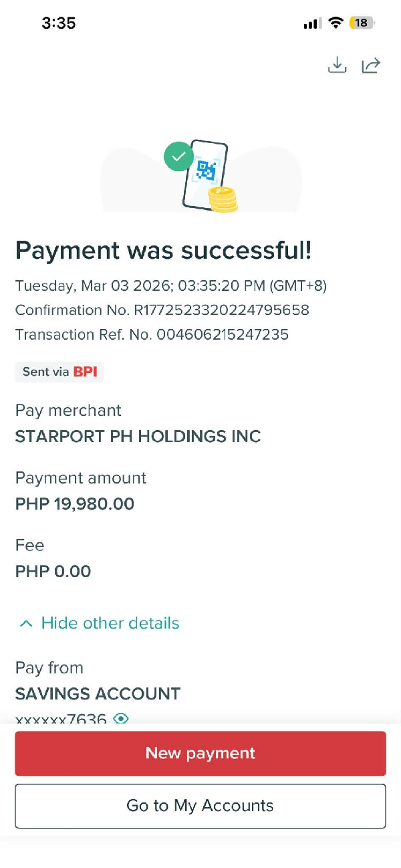Tap the SAVINGS ACCOUNT label
The height and width of the screenshot is (868, 401).
[98, 693]
